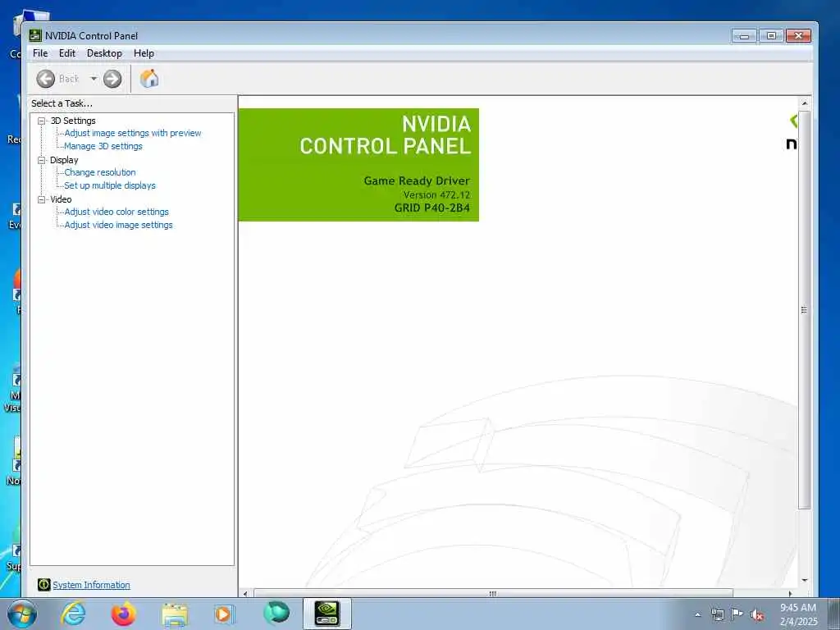Image resolution: width=840 pixels, height=630 pixels.
Task: Click the muted volume tray icon
Action: click(x=757, y=615)
